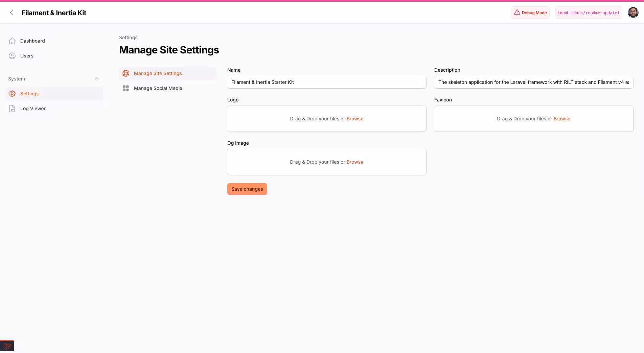Focus the Description input field
The height and width of the screenshot is (353, 644).
point(534,82)
